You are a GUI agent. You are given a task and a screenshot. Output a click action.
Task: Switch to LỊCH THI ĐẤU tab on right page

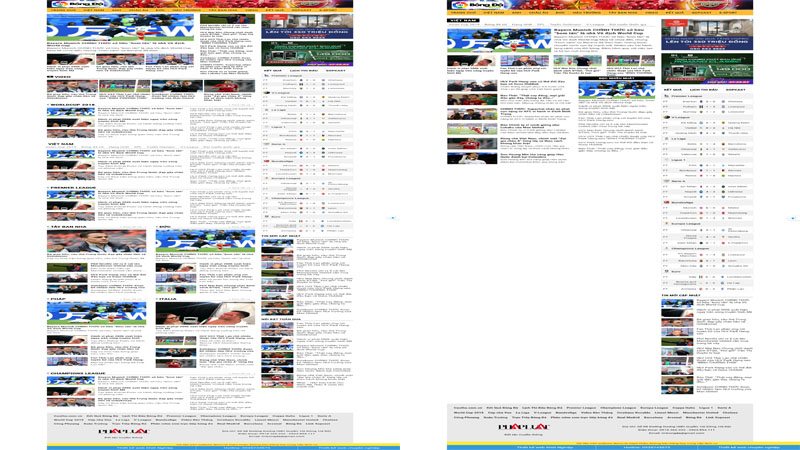[704, 90]
